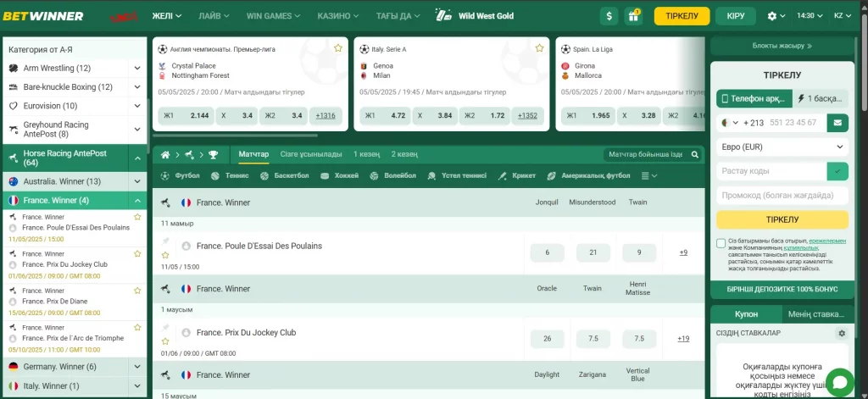
Task: Click the featured matches horizontal scrollbar
Action: pos(235,135)
